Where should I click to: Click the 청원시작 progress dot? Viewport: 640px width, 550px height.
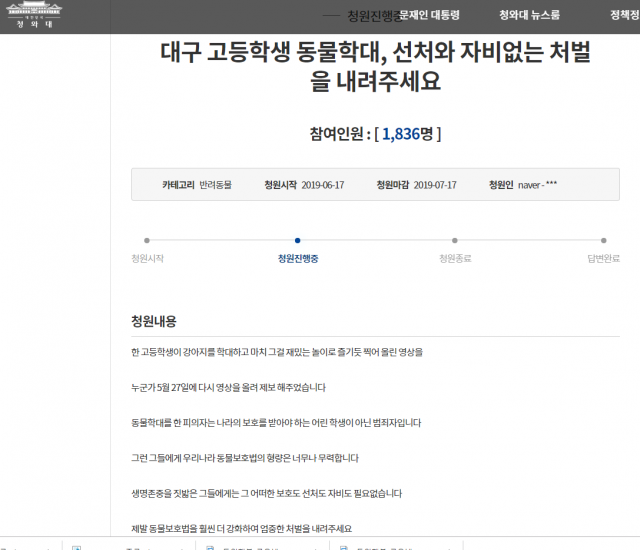147,241
